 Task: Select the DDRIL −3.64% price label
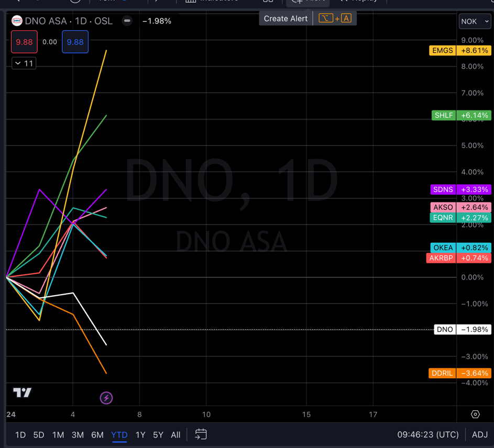pyautogui.click(x=459, y=373)
